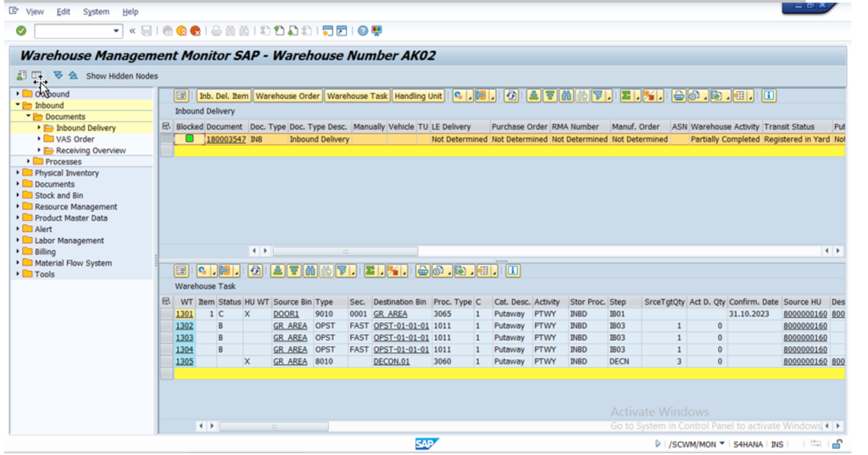Click the Collapse All nodes icon

tap(73, 75)
